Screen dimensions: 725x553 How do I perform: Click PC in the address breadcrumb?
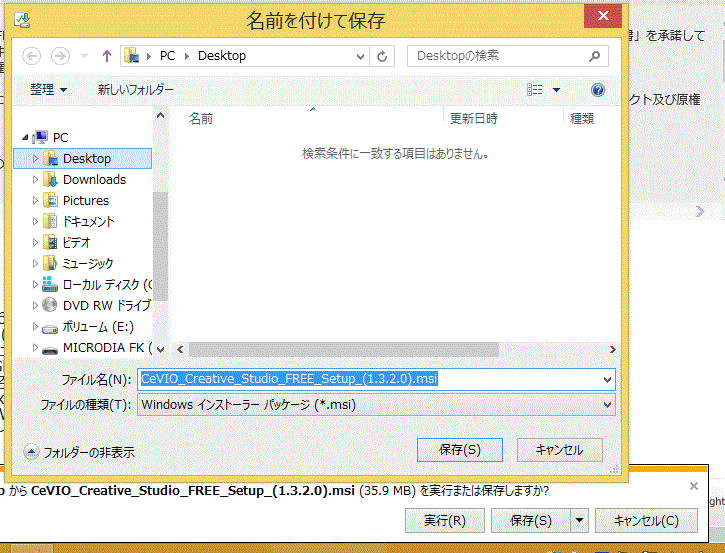[167, 56]
